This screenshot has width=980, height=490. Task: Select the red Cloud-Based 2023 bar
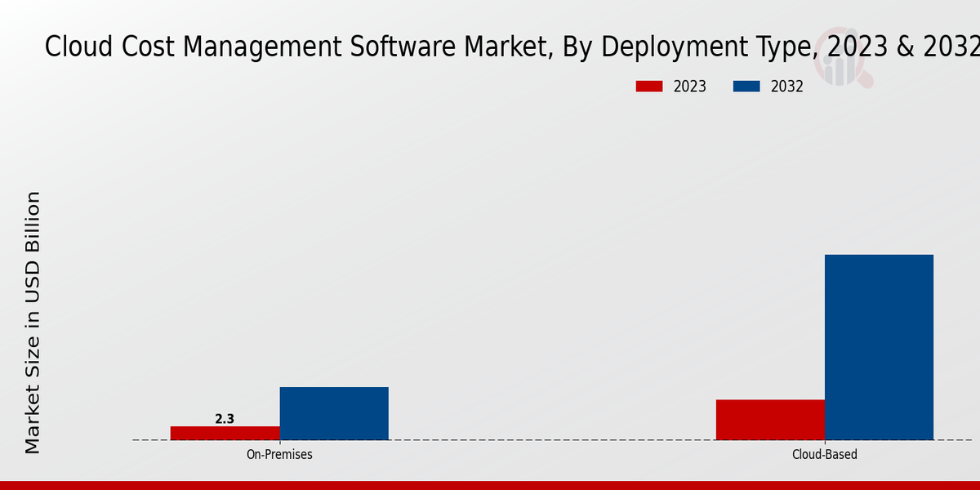tap(770, 420)
